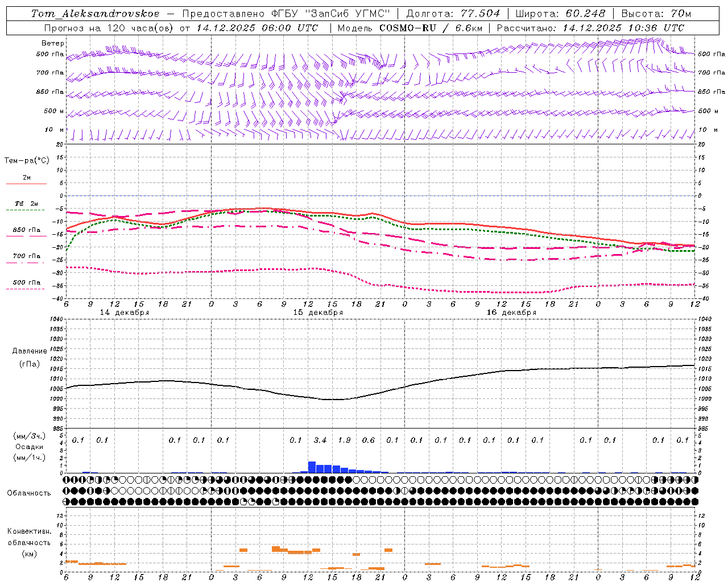Click the (км) unit label under облачность
Viewport: 728px width, 582px height.
pyautogui.click(x=29, y=554)
